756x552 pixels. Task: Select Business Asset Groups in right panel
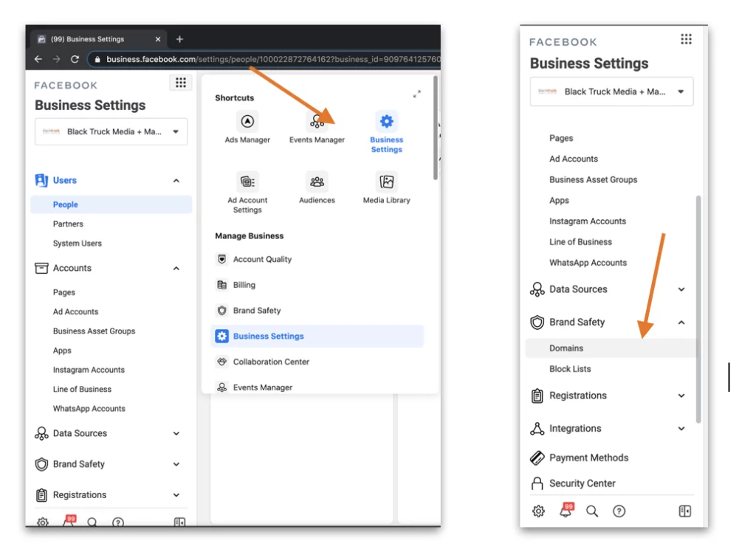point(593,179)
